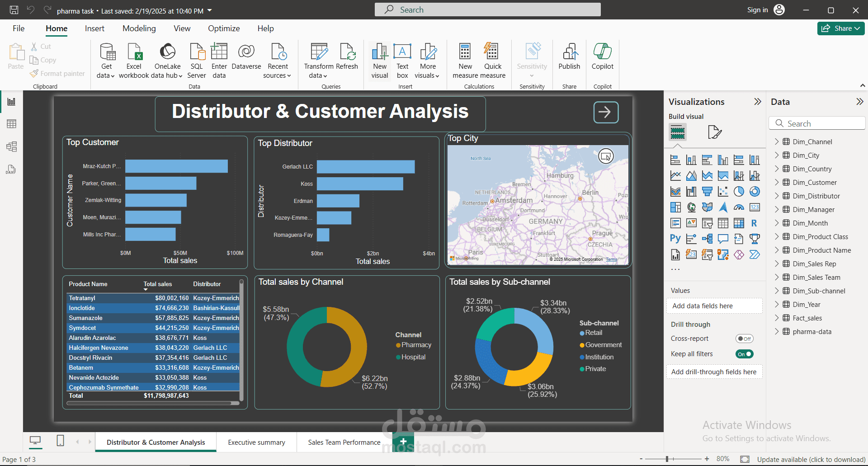Click Update available notification
This screenshot has width=868, height=466.
pos(811,459)
